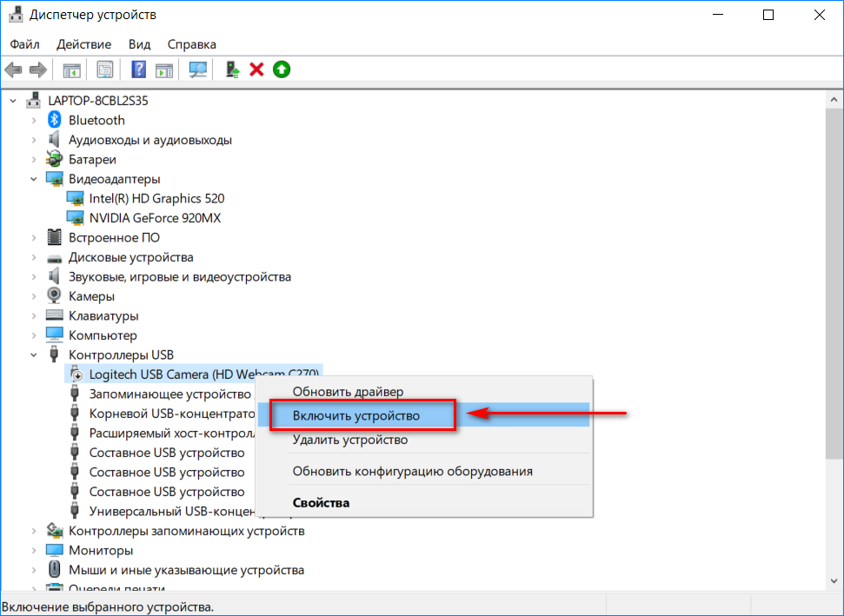Open the Вид menu
Image resolution: width=844 pixels, height=616 pixels.
click(x=139, y=44)
